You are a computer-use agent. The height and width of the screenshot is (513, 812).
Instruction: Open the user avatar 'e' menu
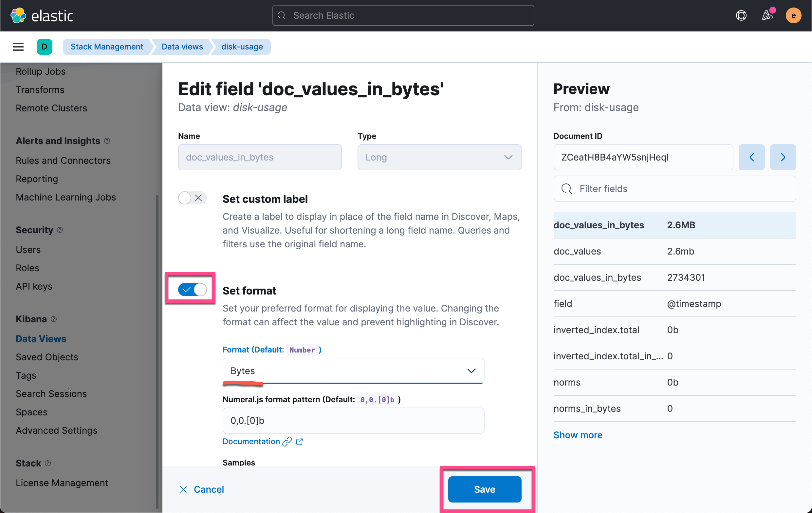coord(793,15)
